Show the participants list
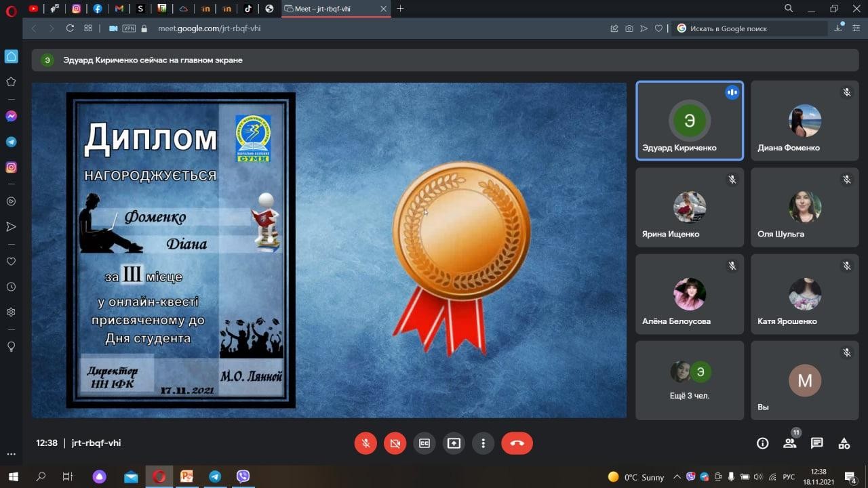The height and width of the screenshot is (488, 868). coord(790,443)
